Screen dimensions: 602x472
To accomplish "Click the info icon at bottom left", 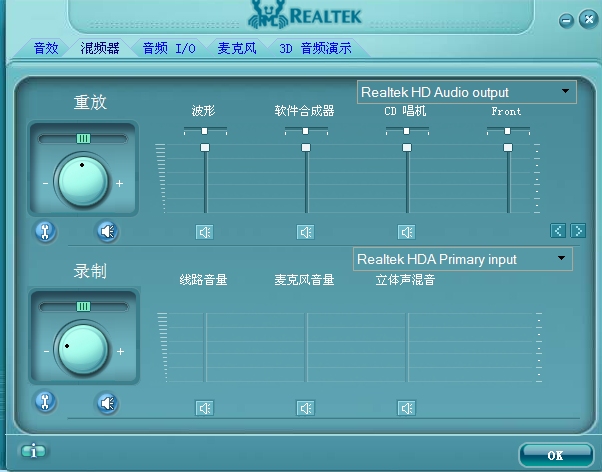I will pyautogui.click(x=34, y=451).
